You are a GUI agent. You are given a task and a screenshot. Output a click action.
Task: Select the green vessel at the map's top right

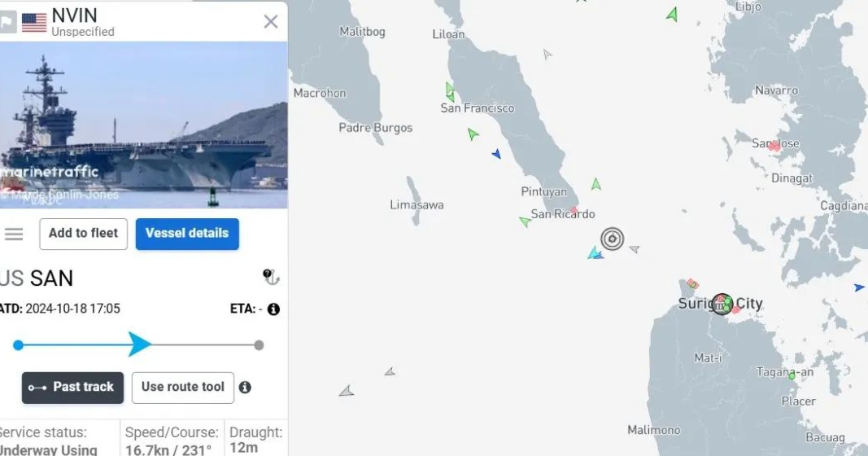coord(673,14)
